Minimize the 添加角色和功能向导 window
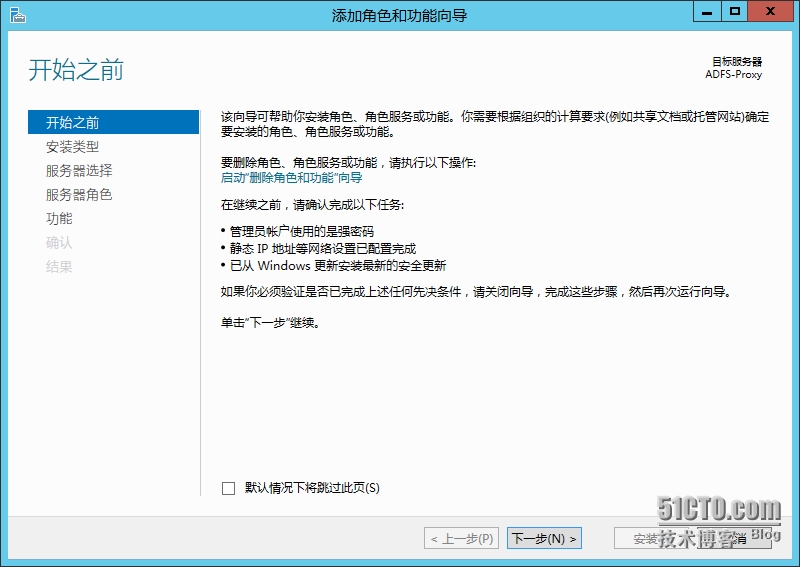Image resolution: width=800 pixels, height=567 pixels. [708, 12]
